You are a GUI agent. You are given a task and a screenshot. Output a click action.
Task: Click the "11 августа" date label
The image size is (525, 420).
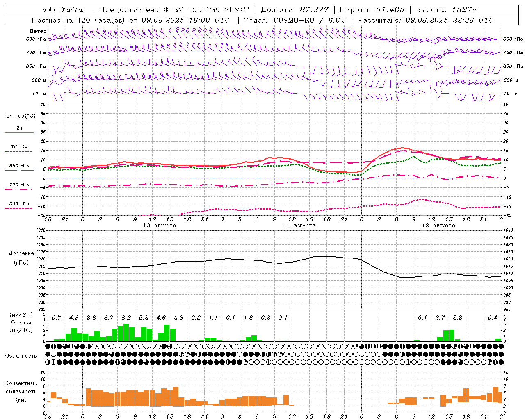pyautogui.click(x=299, y=226)
